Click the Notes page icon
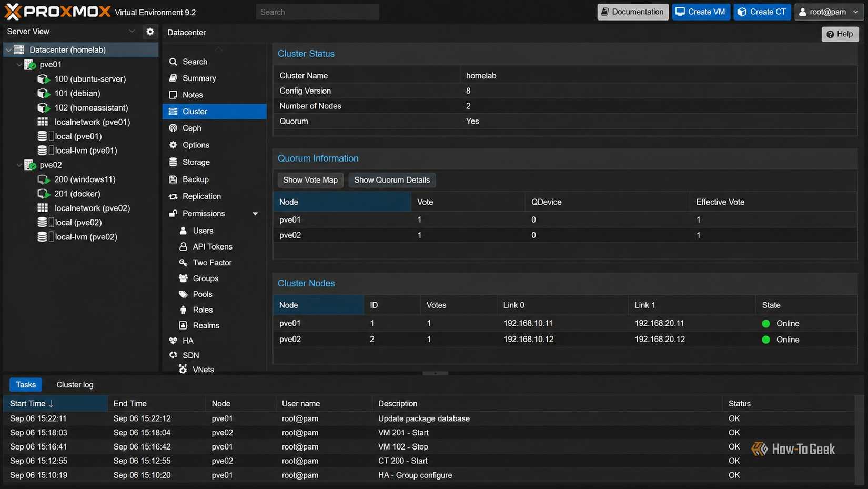868x489 pixels. (x=173, y=95)
